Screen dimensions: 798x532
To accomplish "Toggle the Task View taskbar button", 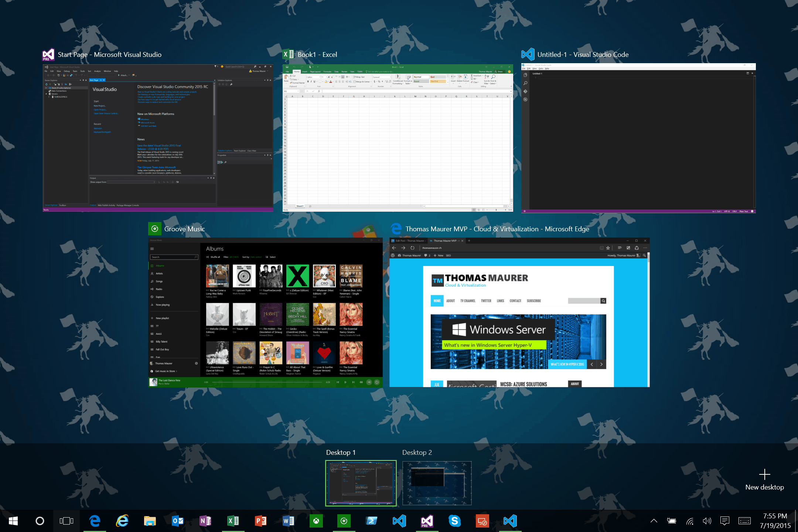I will click(x=66, y=521).
